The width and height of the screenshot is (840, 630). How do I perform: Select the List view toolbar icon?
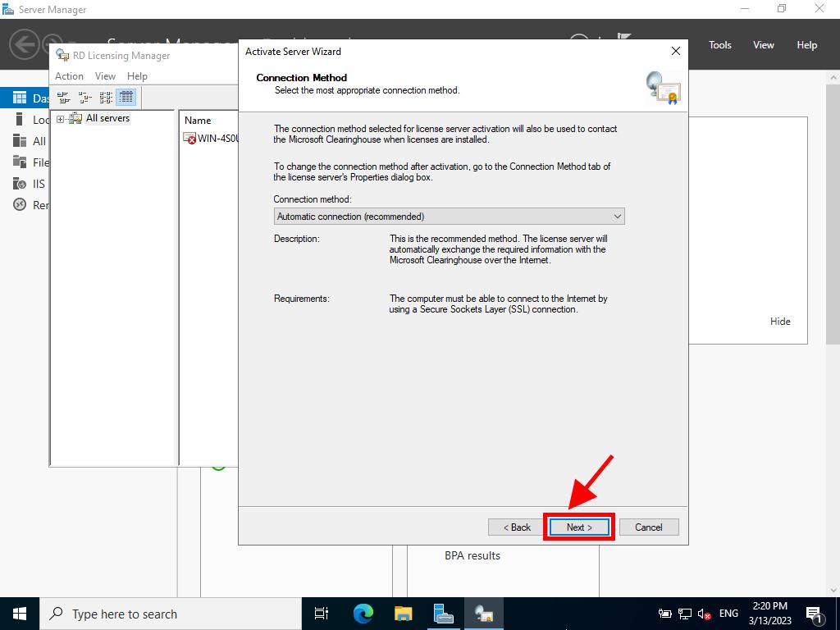tap(106, 98)
